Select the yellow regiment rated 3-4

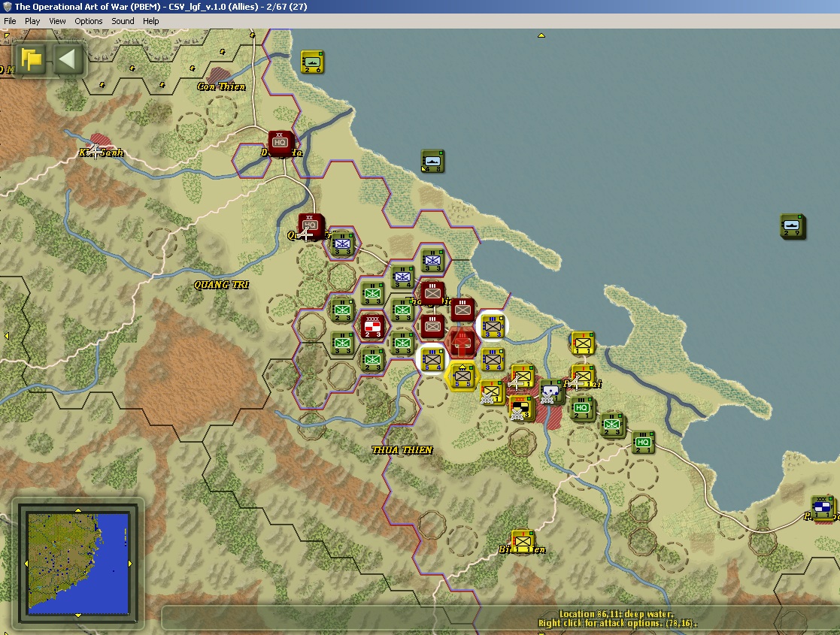[493, 360]
